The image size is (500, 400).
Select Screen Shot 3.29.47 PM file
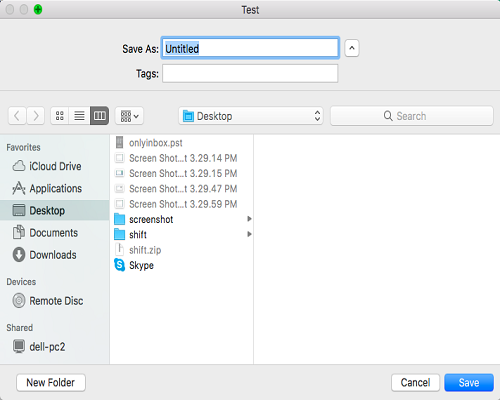pos(181,189)
